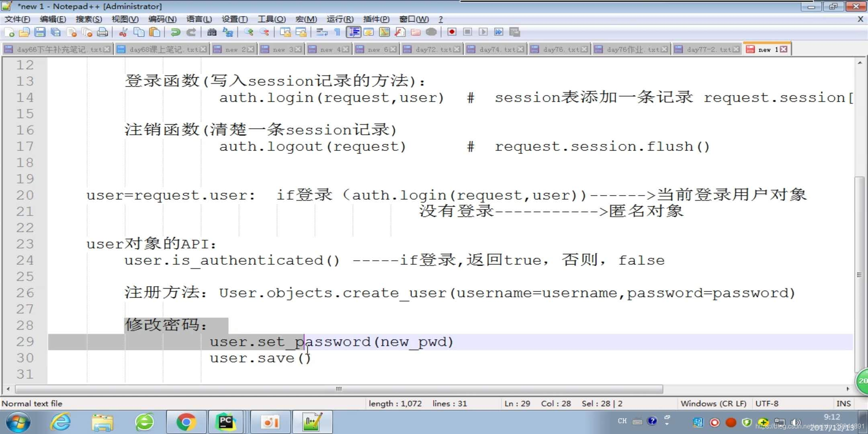
Task: Click the Zoom In toolbar icon
Action: pos(248,32)
